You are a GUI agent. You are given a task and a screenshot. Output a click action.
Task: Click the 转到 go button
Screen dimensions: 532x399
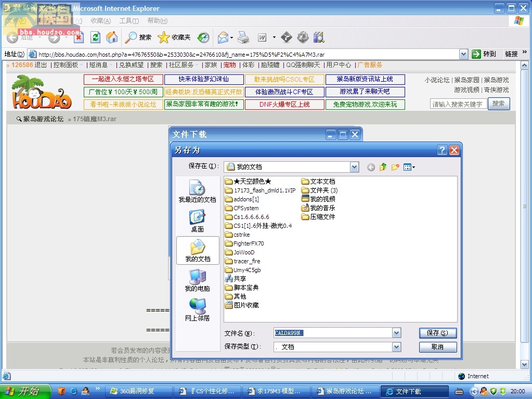[484, 54]
